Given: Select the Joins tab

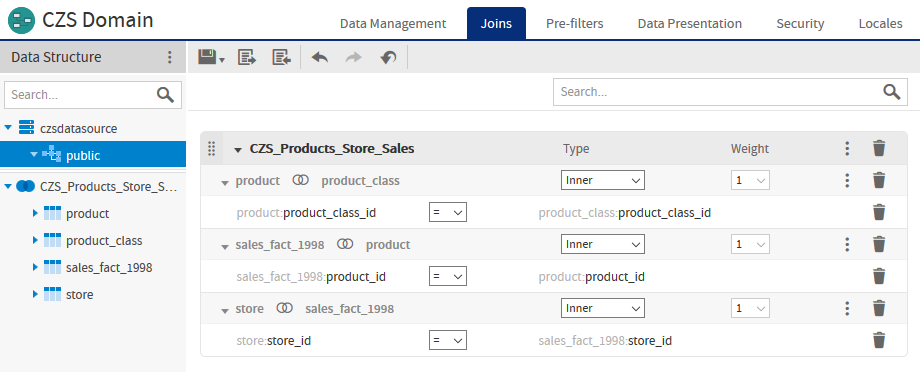Looking at the screenshot, I should pos(496,23).
